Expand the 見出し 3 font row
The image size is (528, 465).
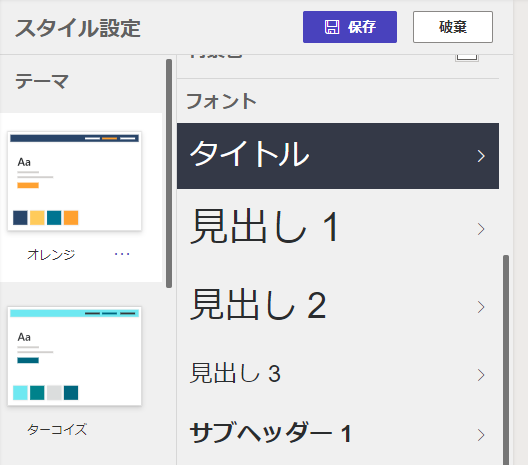(338, 374)
